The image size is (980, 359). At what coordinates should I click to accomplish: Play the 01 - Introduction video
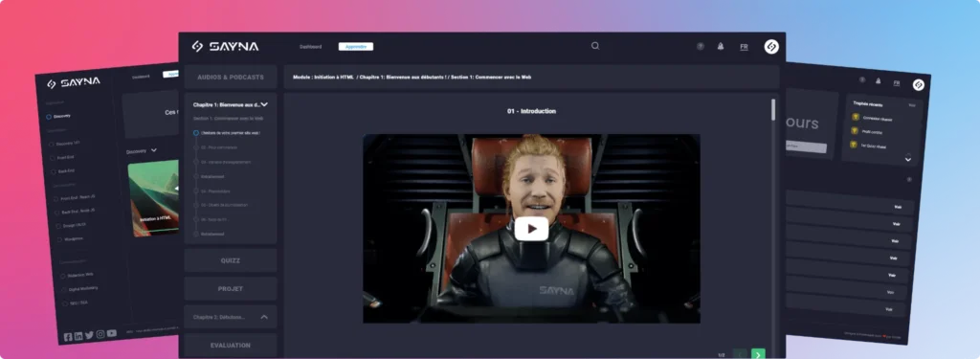(x=531, y=229)
